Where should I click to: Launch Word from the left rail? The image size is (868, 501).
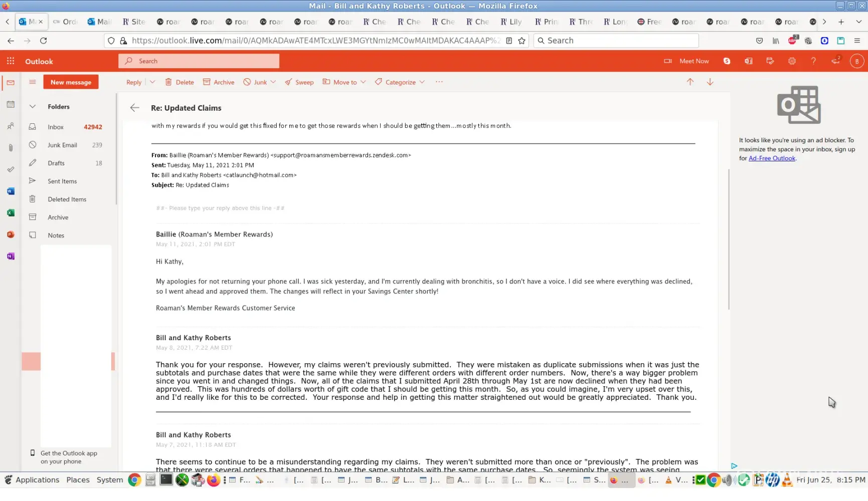point(11,191)
